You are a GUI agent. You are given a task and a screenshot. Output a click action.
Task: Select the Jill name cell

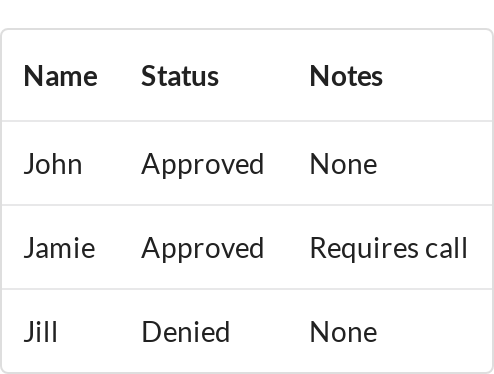point(41,332)
